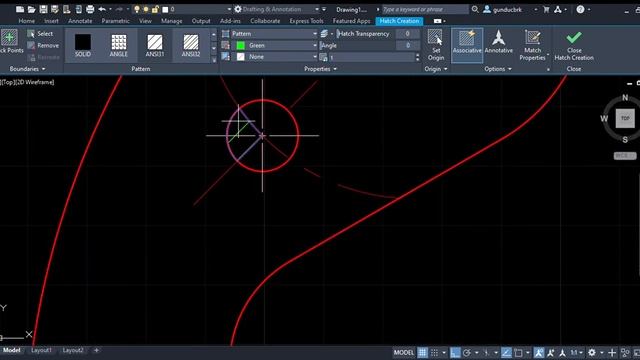Image resolution: width=640 pixels, height=360 pixels.
Task: Open the Insert ribbon tab
Action: click(x=51, y=21)
